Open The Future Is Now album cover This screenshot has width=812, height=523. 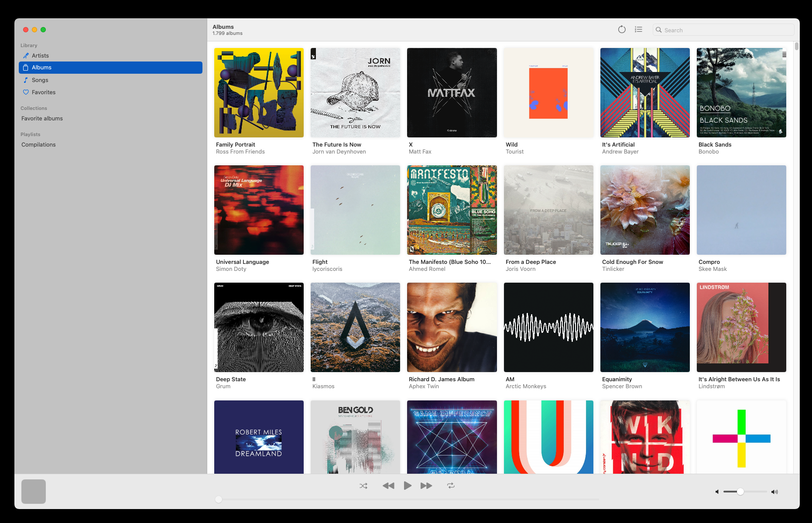(x=355, y=92)
